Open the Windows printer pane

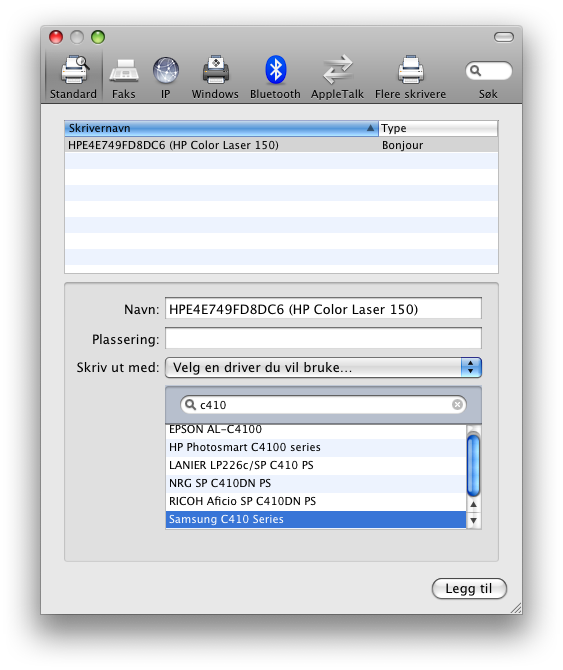[x=215, y=77]
